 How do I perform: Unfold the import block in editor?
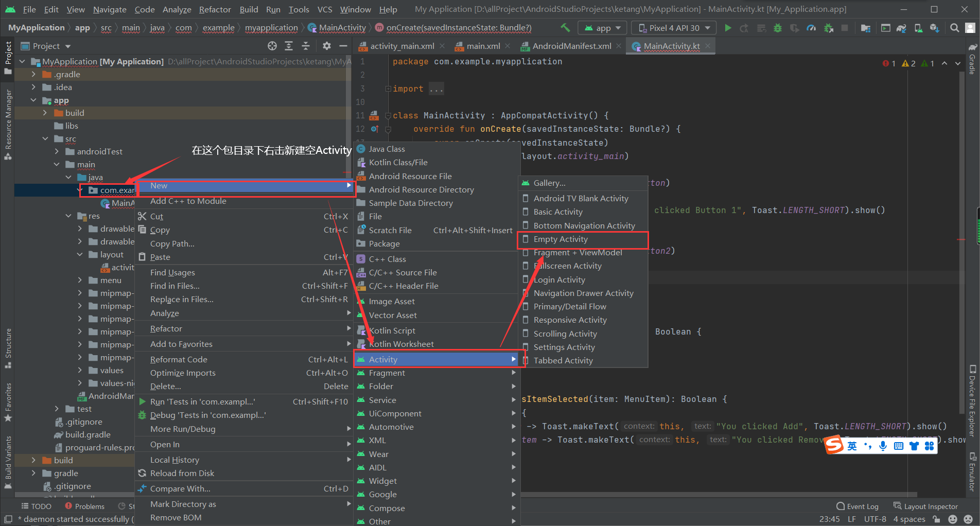click(388, 89)
